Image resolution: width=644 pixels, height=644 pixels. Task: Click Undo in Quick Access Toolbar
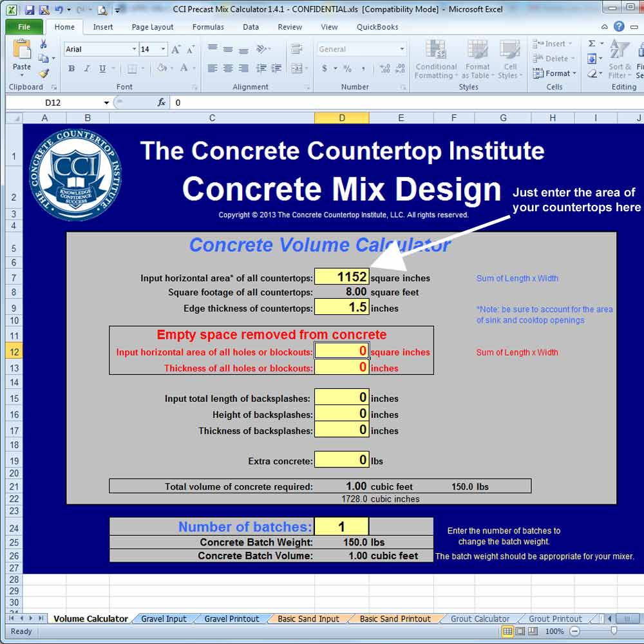point(59,10)
